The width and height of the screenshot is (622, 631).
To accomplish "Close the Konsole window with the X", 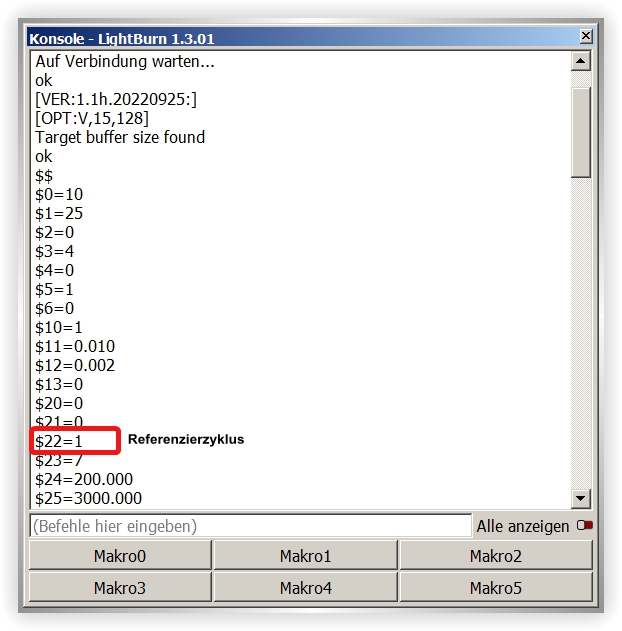I will (x=586, y=37).
